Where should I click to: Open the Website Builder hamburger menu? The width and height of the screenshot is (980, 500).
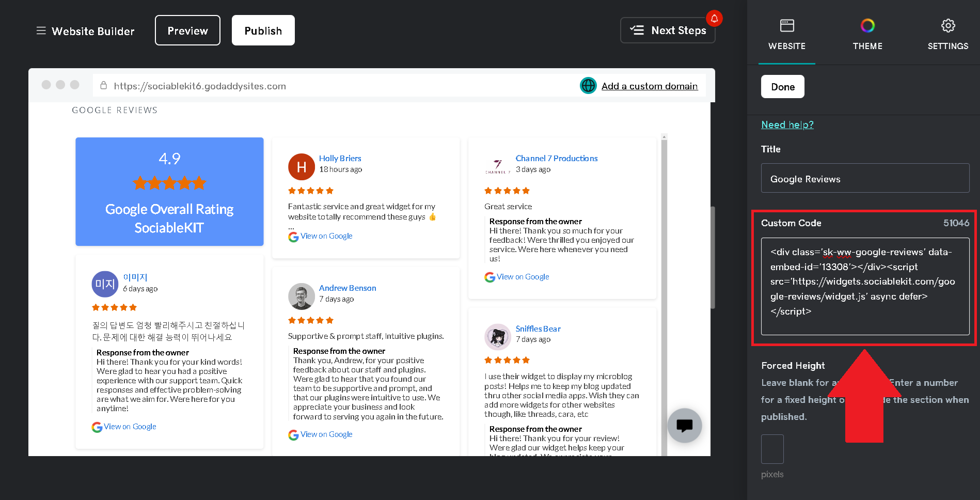pos(41,31)
